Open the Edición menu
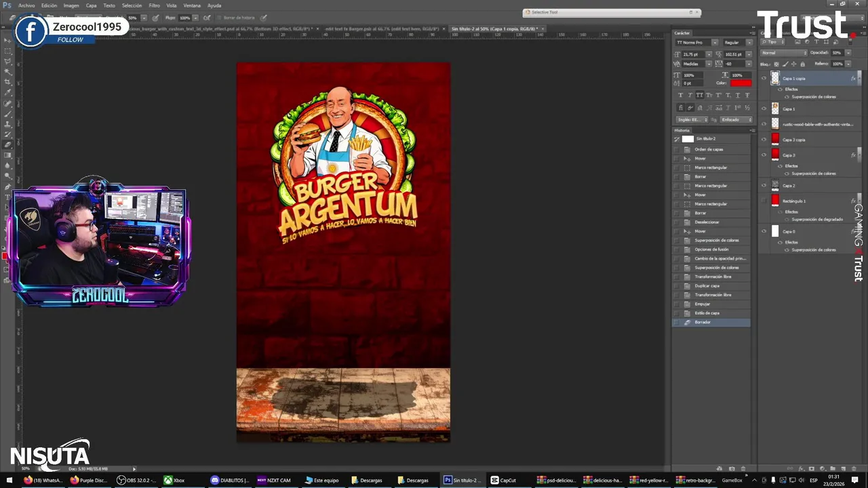This screenshot has width=868, height=488. coord(49,5)
